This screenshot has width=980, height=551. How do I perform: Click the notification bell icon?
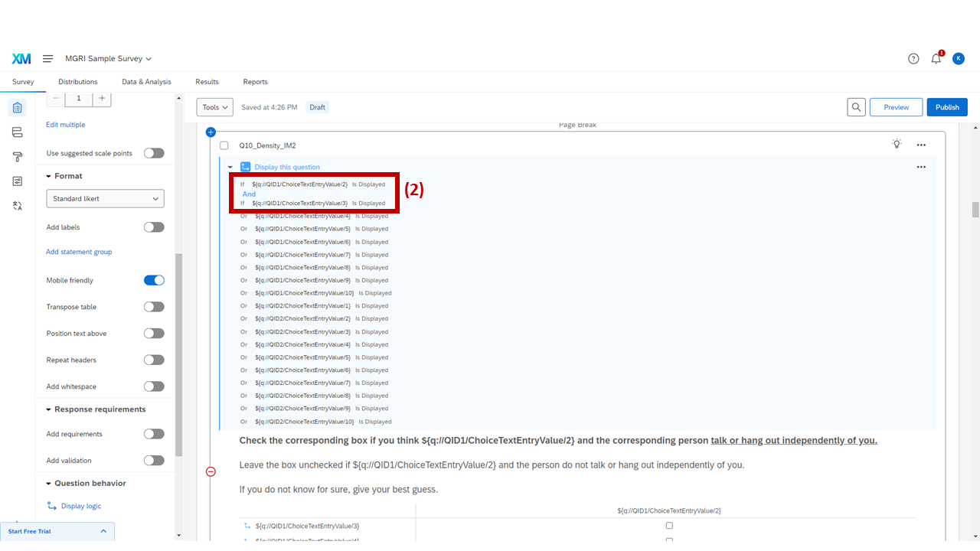coord(936,58)
